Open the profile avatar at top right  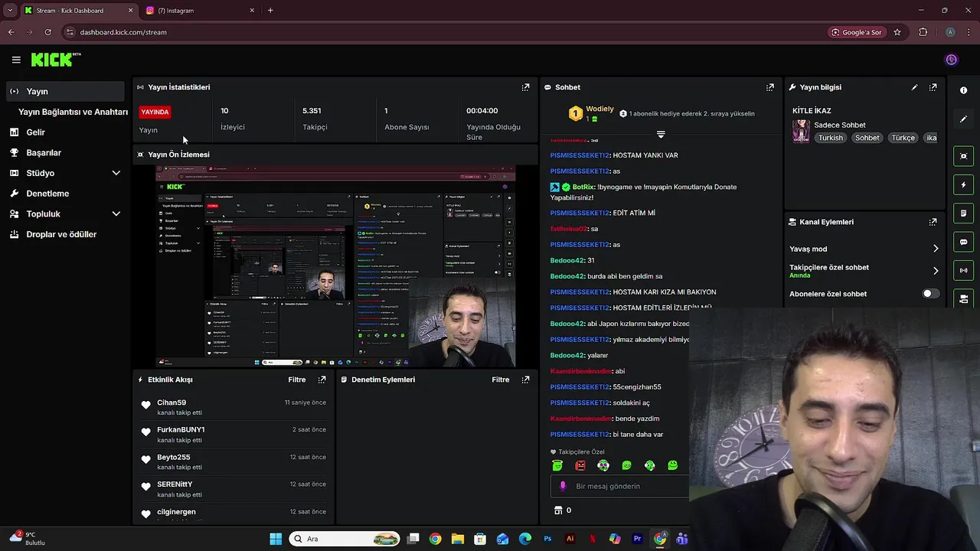pyautogui.click(x=952, y=60)
